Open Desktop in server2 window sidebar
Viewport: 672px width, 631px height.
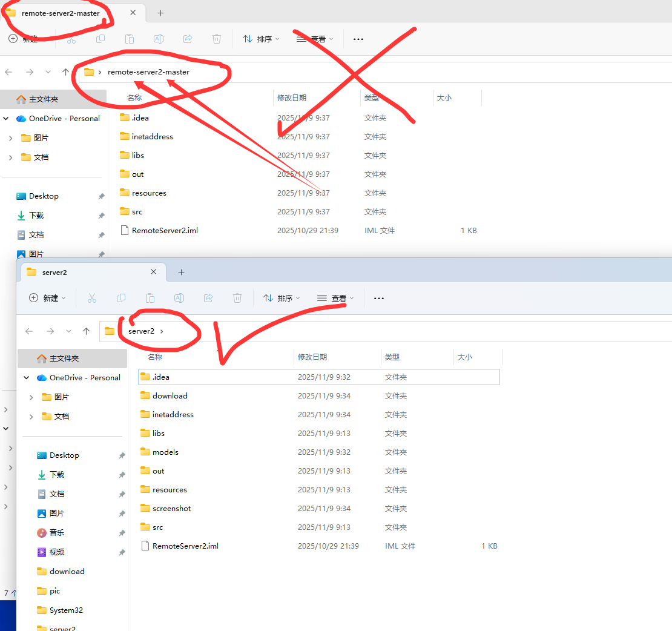coord(64,455)
